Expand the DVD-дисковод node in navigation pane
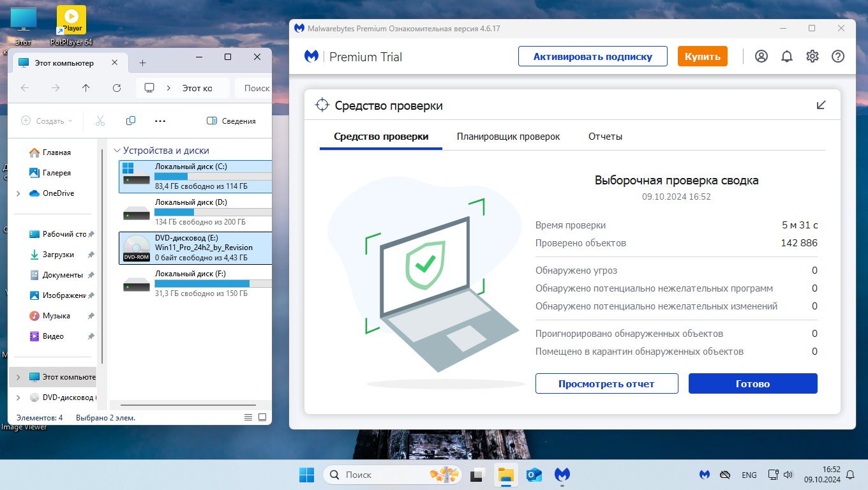The width and height of the screenshot is (868, 490). point(19,397)
